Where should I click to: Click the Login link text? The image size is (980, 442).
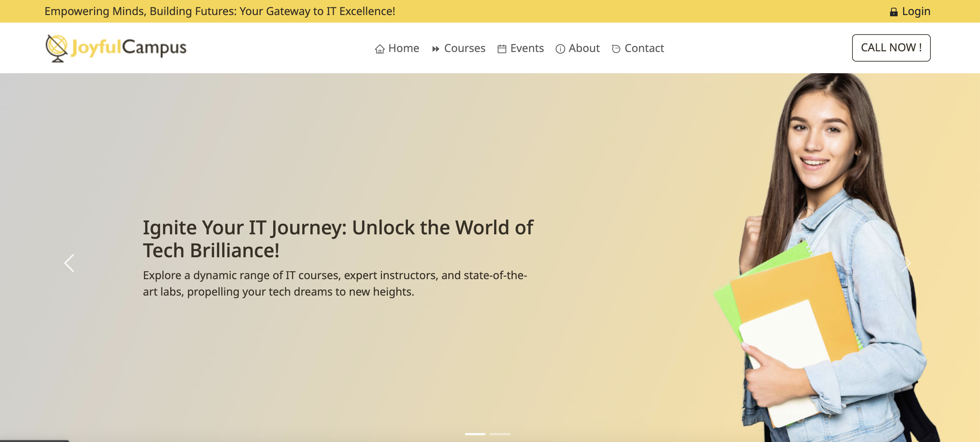click(x=916, y=11)
